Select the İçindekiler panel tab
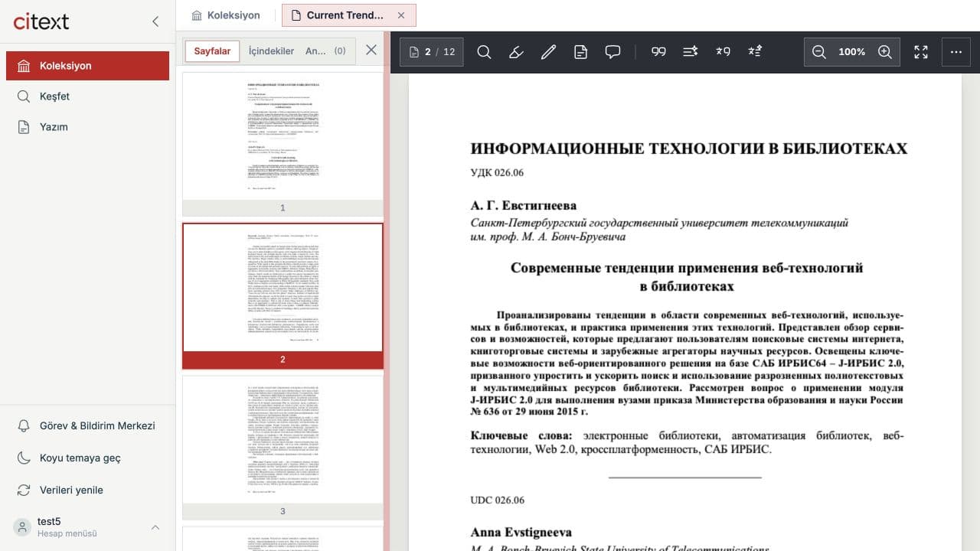The width and height of the screenshot is (980, 551). click(x=271, y=51)
